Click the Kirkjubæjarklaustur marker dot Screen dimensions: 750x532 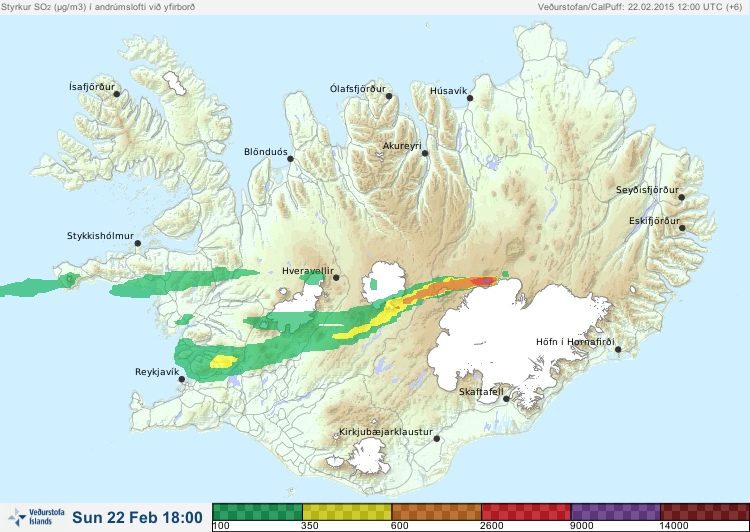coord(436,439)
